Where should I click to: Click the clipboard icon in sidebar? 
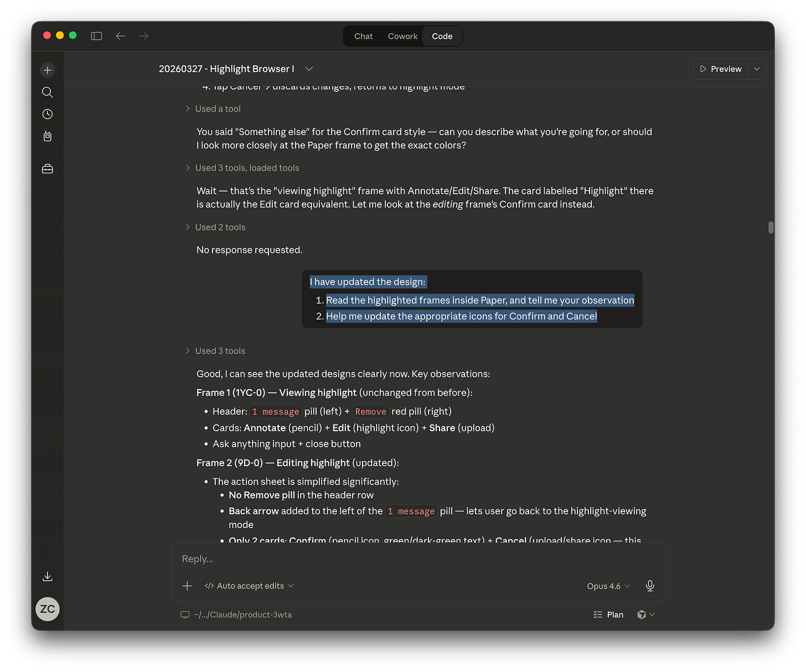pos(48,136)
